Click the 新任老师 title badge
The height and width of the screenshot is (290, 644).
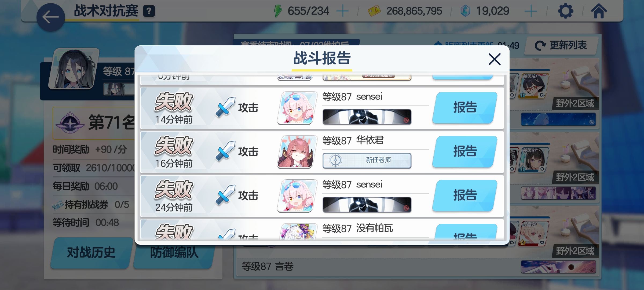[x=367, y=161]
